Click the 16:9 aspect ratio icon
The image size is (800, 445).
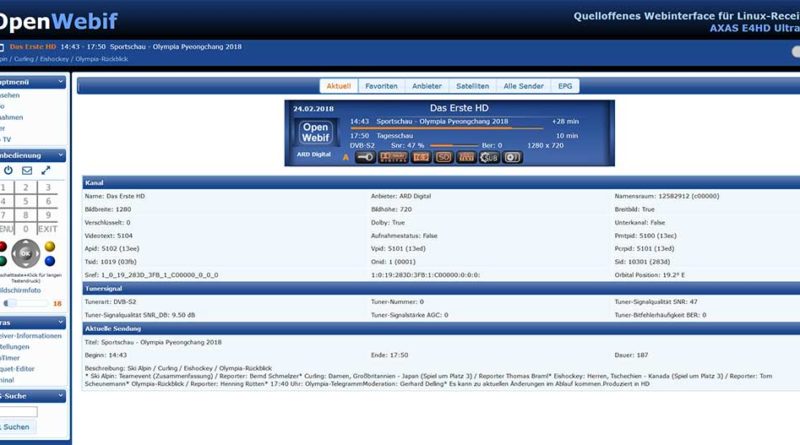[x=421, y=157]
